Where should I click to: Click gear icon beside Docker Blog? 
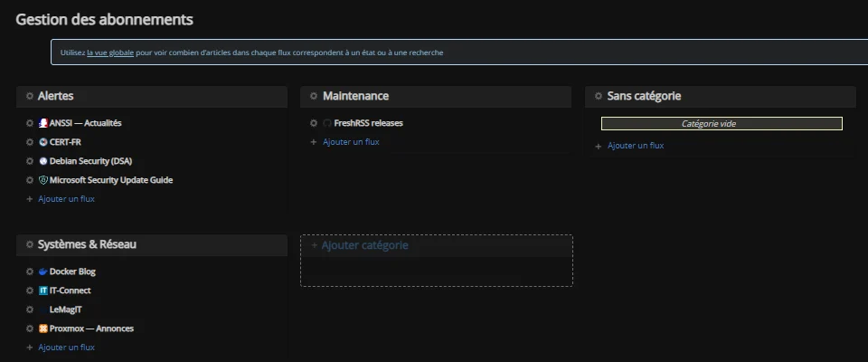(x=30, y=271)
